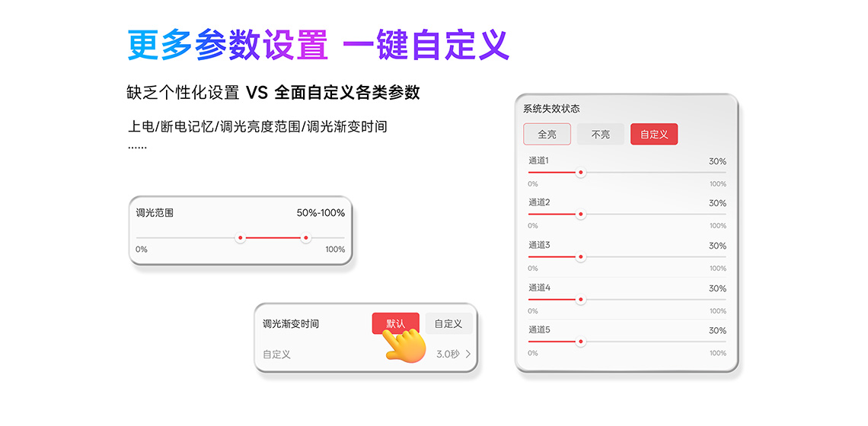Click the 自定义 row with 3.0秒 value

click(365, 354)
